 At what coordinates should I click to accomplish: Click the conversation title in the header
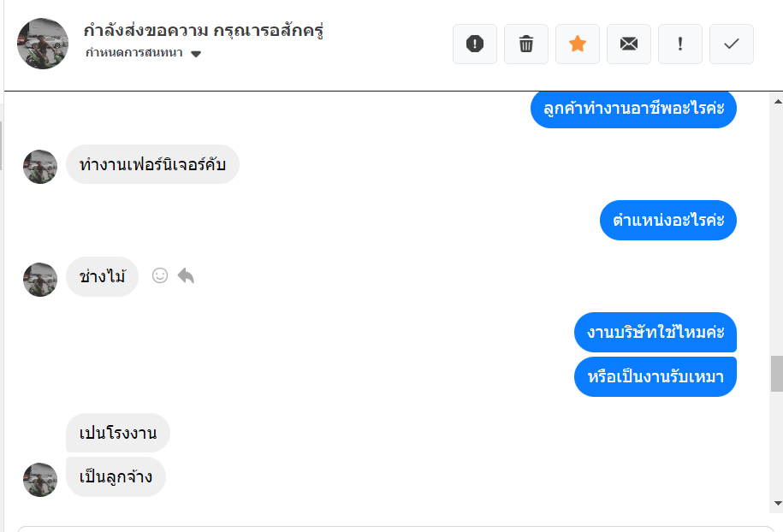click(x=203, y=31)
